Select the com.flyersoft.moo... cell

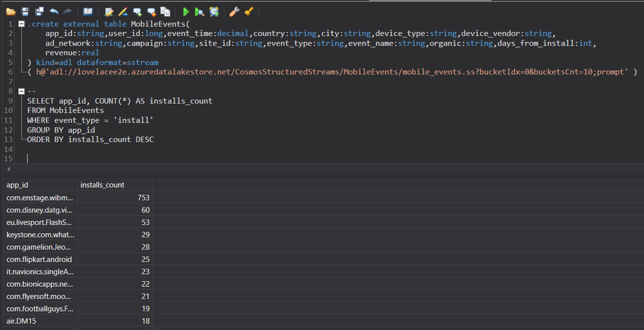tap(40, 296)
